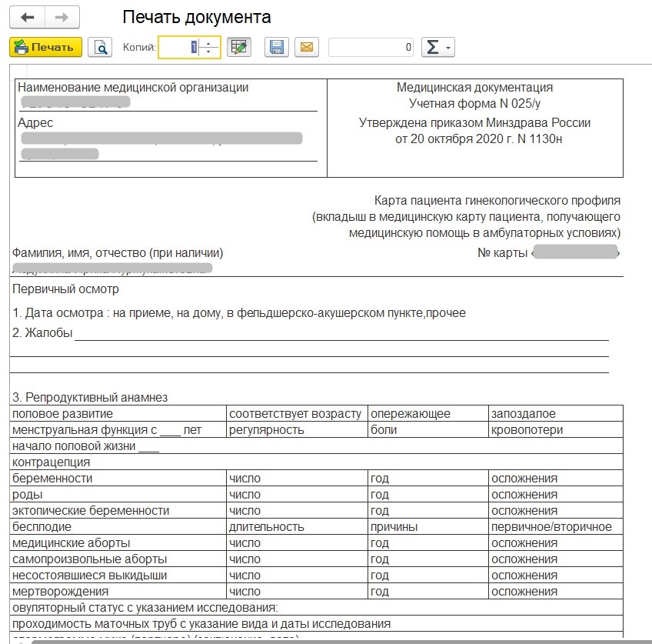
Task: Send document by email envelope icon
Action: [306, 48]
